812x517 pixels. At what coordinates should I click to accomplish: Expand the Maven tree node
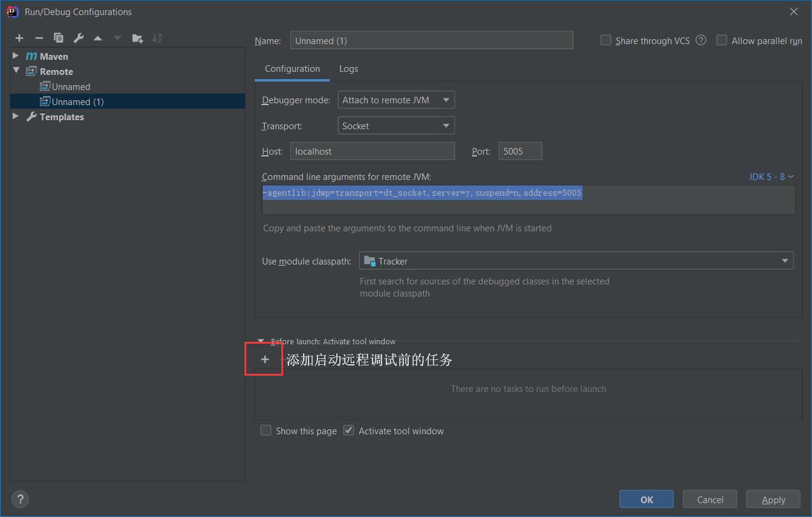point(16,56)
